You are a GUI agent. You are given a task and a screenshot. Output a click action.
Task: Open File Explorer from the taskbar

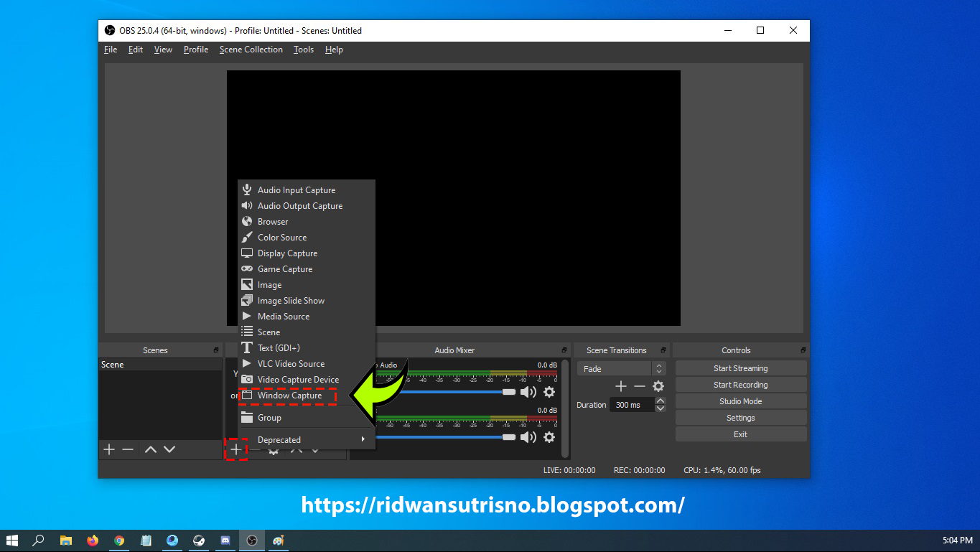66,541
